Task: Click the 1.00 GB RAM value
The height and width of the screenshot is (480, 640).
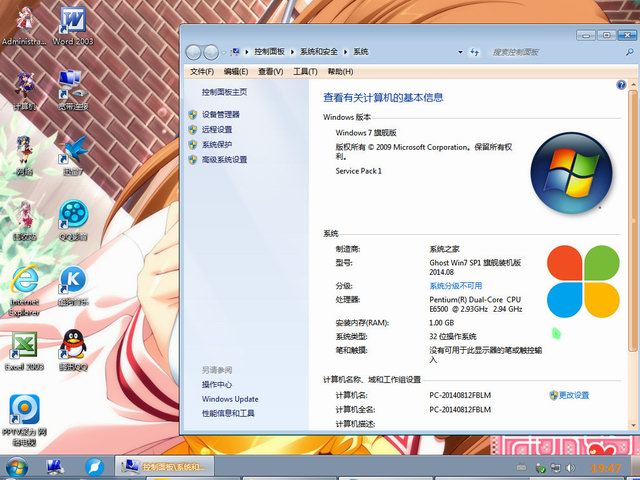Action: (442, 323)
